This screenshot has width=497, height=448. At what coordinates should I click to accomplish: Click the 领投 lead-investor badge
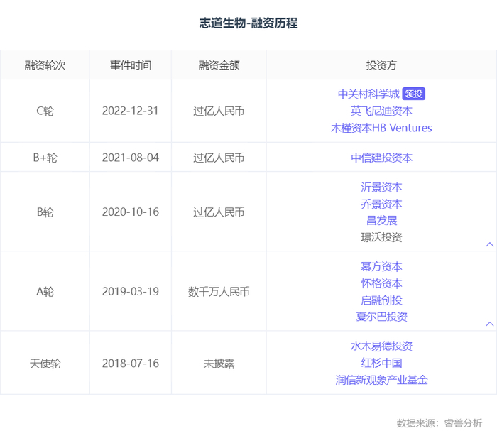tap(413, 94)
